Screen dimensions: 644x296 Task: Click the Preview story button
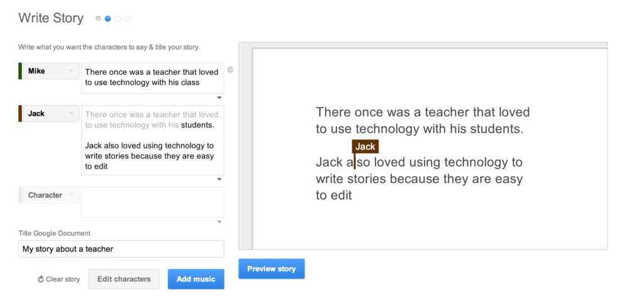click(272, 269)
